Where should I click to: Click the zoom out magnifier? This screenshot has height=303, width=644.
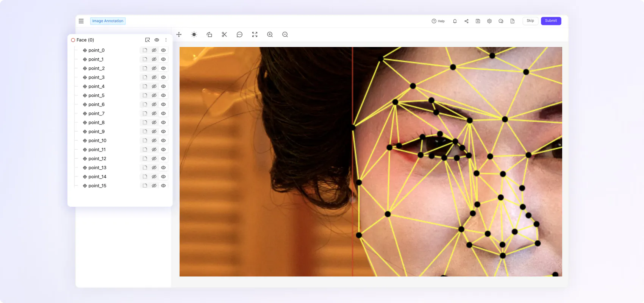pyautogui.click(x=285, y=34)
